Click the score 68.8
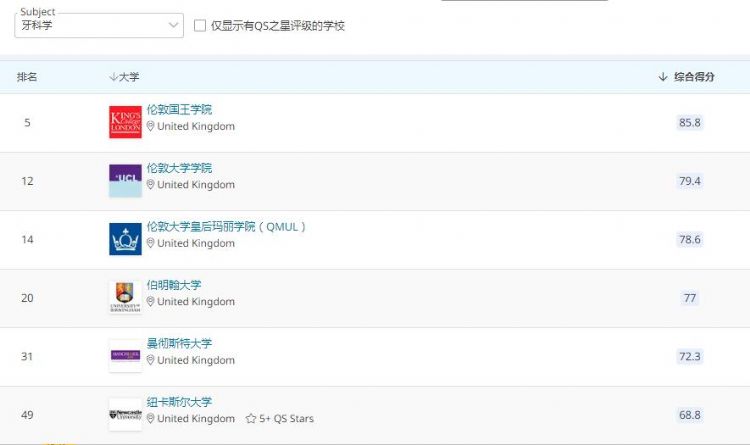 tap(690, 415)
